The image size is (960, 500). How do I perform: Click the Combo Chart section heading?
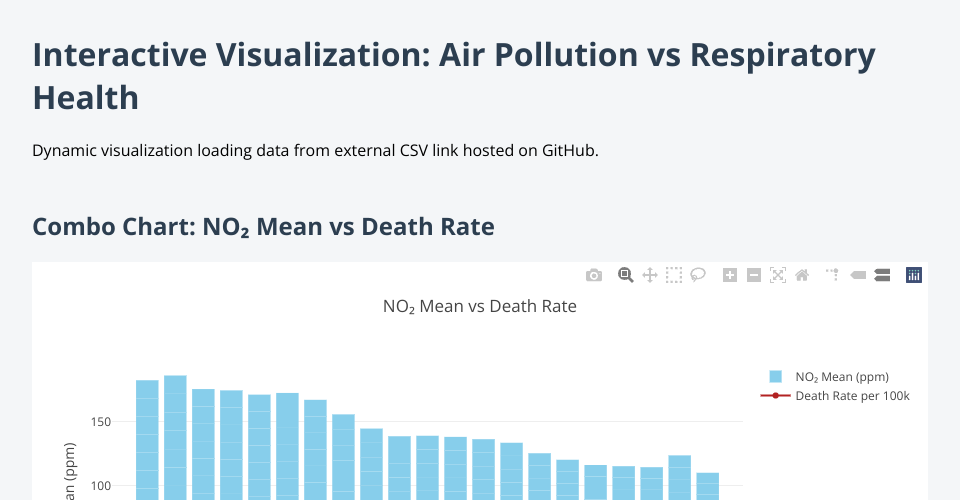pos(263,227)
